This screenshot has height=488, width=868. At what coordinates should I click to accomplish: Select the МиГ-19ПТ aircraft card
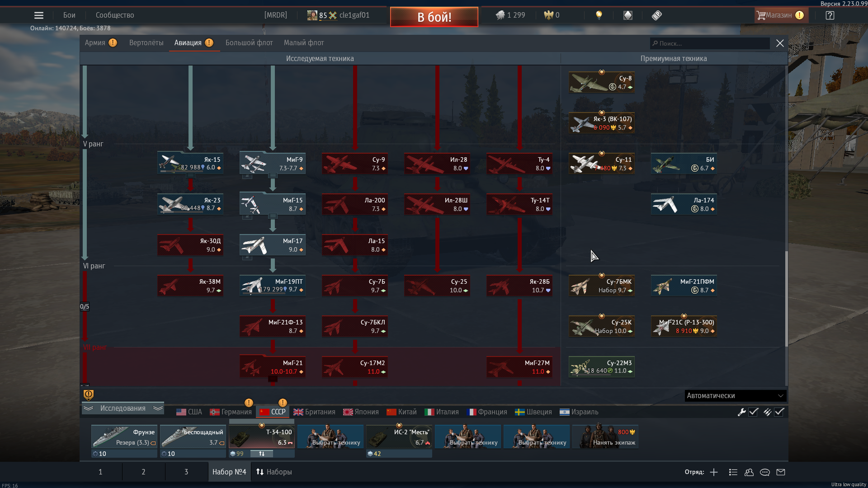click(273, 285)
